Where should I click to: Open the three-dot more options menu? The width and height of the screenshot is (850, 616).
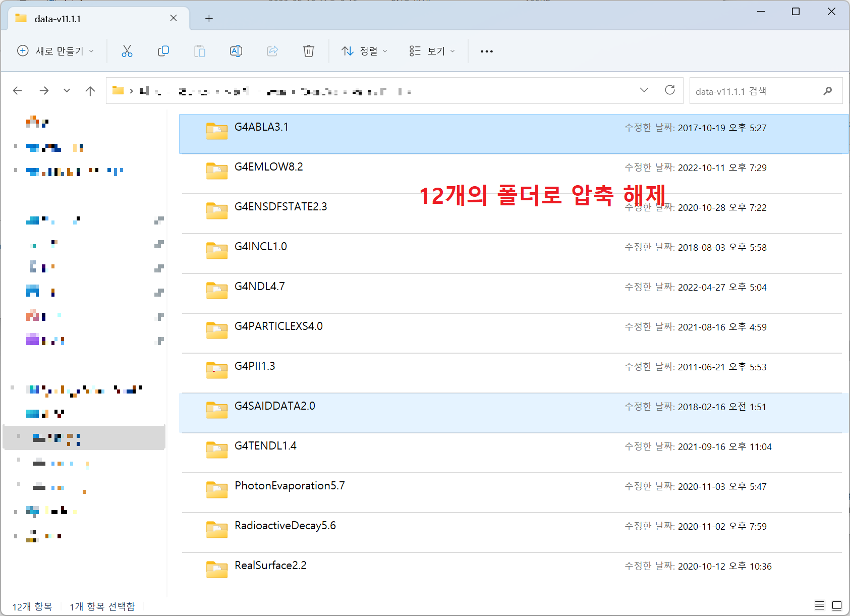[x=486, y=51]
